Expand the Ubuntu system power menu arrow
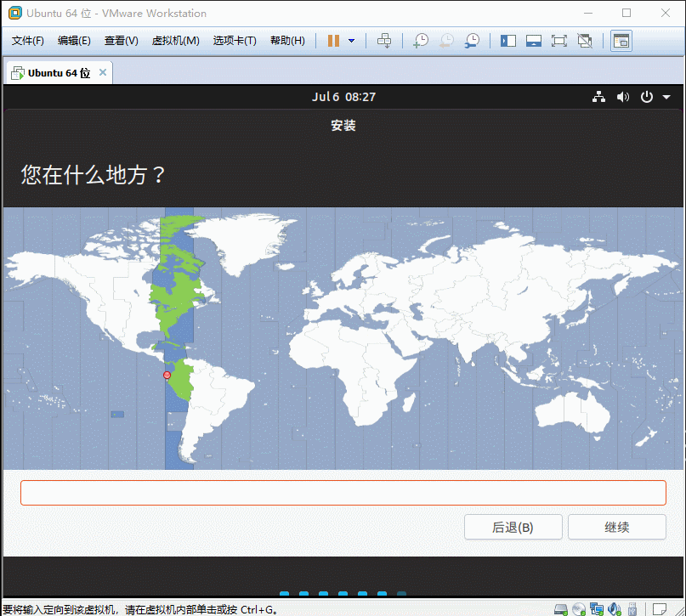The image size is (686, 616). coord(666,97)
